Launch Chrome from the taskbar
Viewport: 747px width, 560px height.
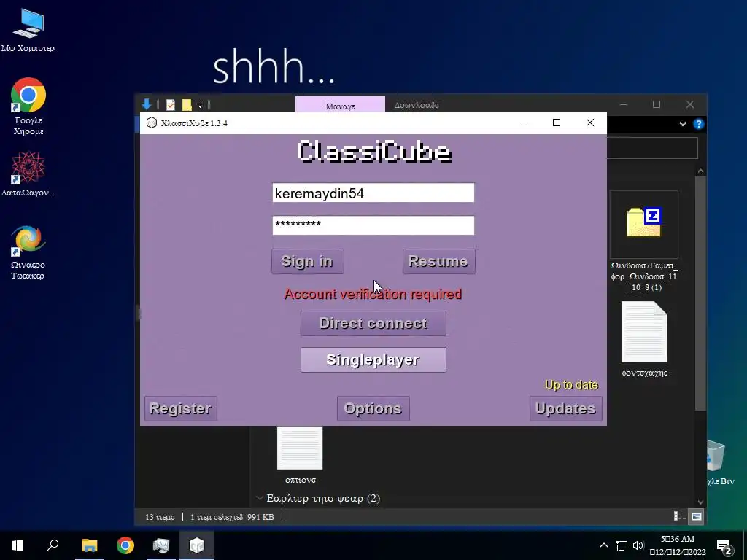[x=125, y=545]
